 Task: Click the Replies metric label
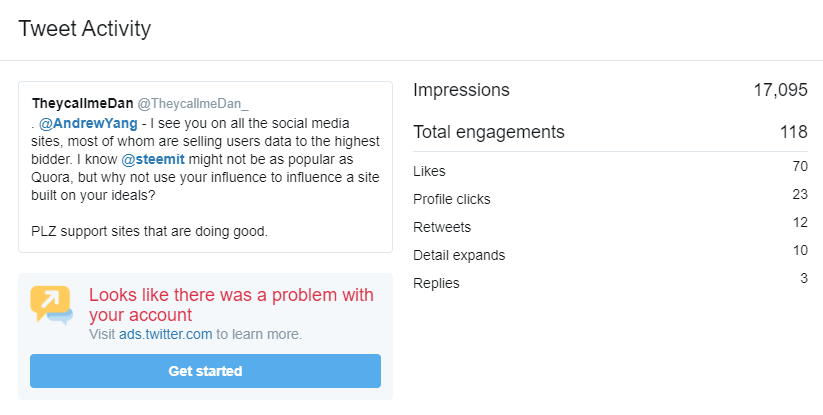point(436,283)
